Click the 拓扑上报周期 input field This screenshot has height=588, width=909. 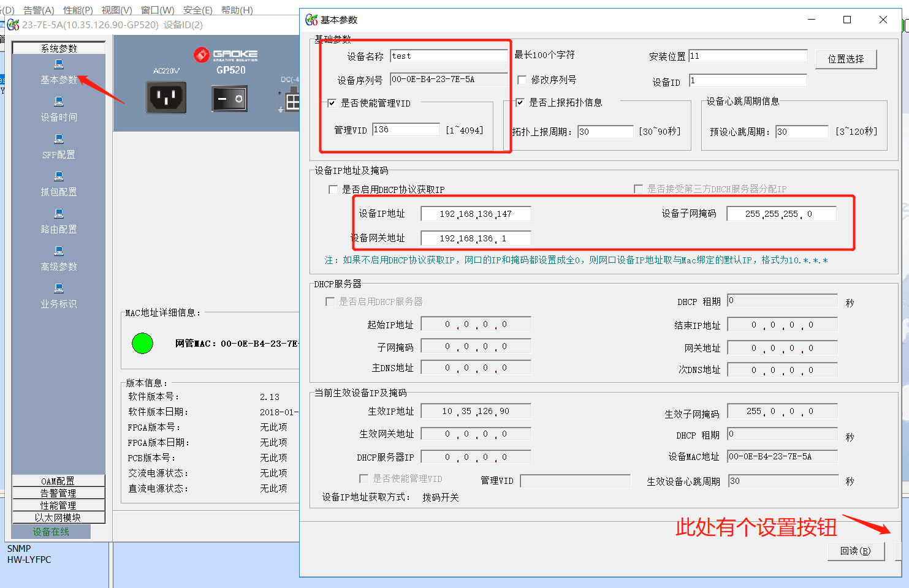pos(606,132)
